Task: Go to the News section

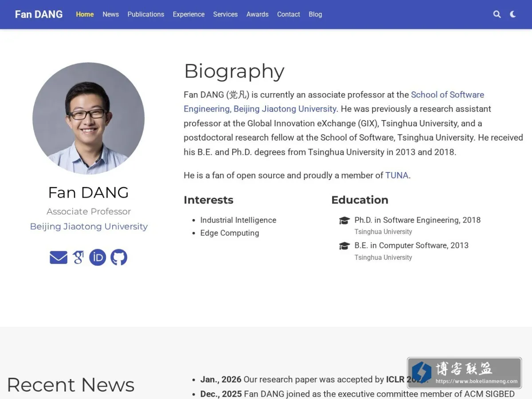Action: click(x=110, y=14)
